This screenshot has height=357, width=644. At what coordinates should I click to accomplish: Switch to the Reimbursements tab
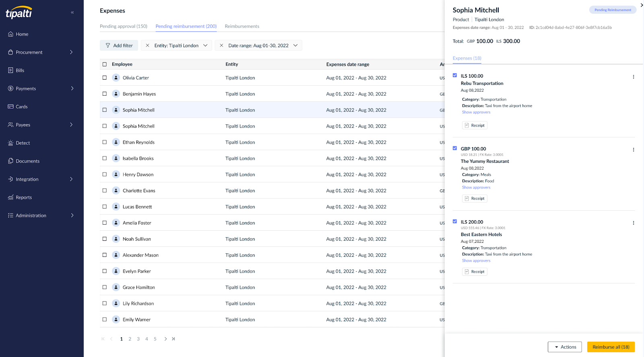[x=242, y=26]
